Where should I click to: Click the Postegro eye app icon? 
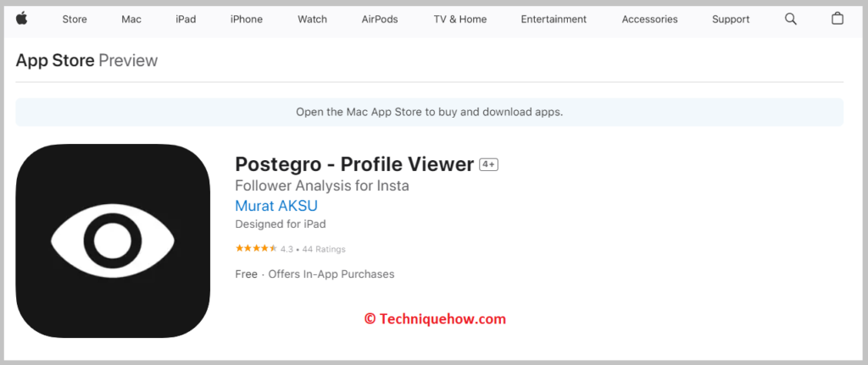[113, 241]
